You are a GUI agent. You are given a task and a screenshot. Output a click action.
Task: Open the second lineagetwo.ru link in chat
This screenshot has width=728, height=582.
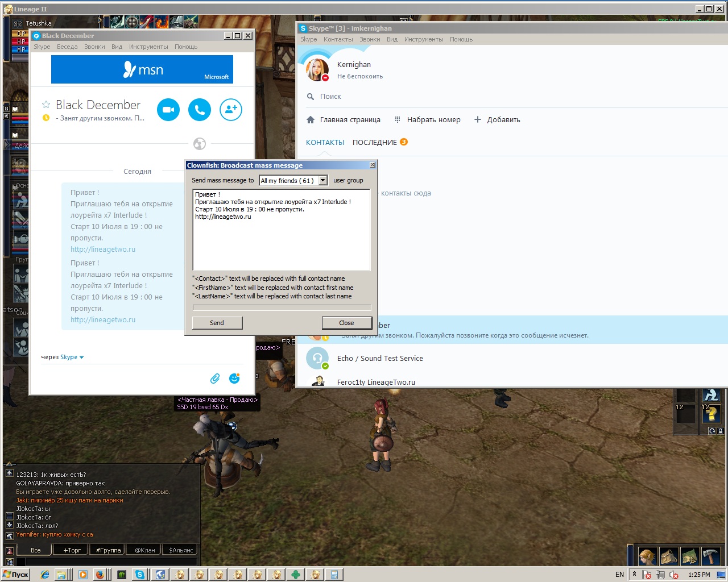click(x=103, y=319)
